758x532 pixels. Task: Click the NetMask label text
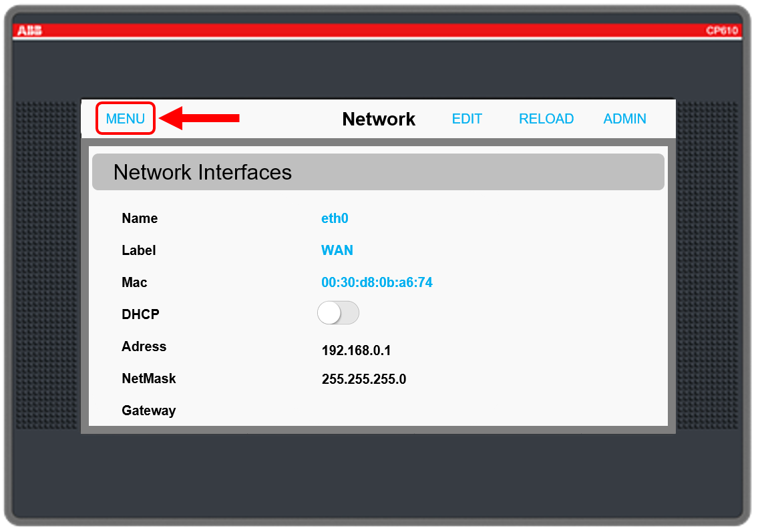tap(148, 378)
